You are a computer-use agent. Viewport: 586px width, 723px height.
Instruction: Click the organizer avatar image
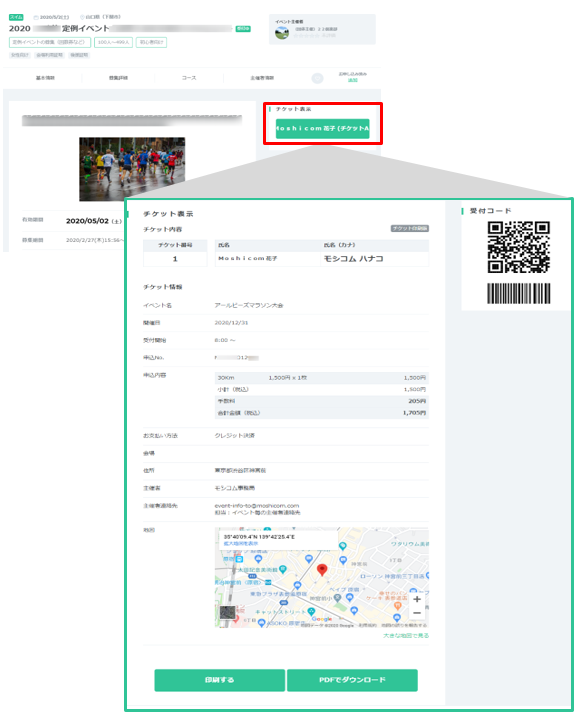[282, 33]
